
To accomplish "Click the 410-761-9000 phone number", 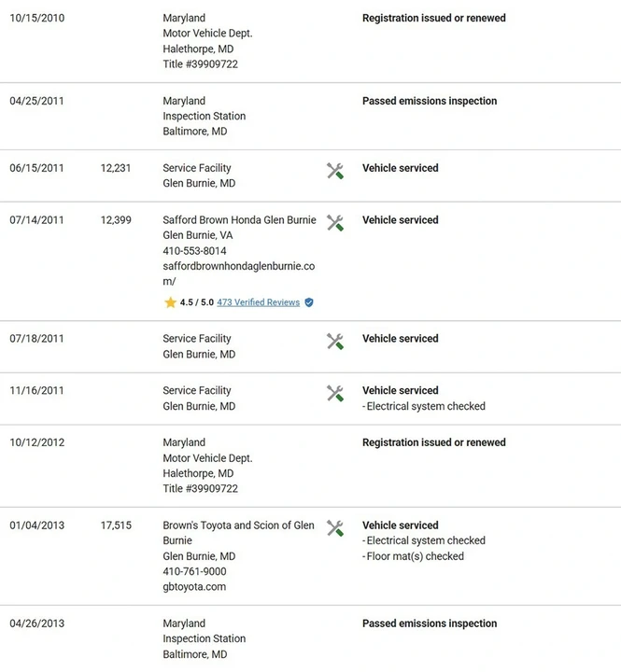I will pos(194,571).
